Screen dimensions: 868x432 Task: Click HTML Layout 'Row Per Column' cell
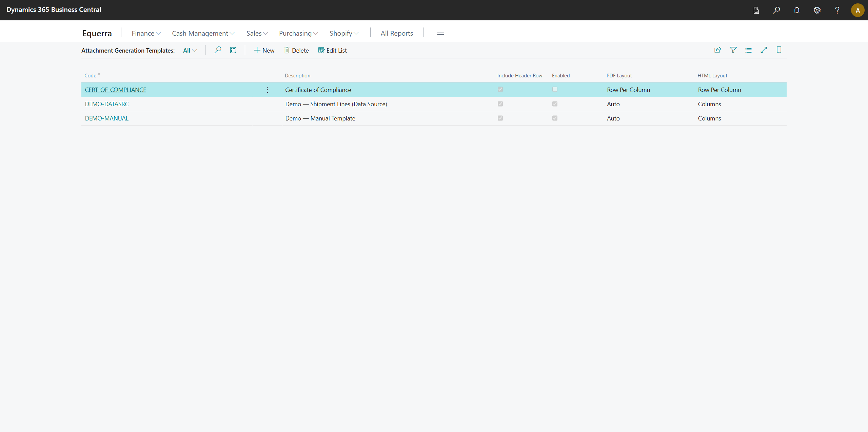point(719,90)
